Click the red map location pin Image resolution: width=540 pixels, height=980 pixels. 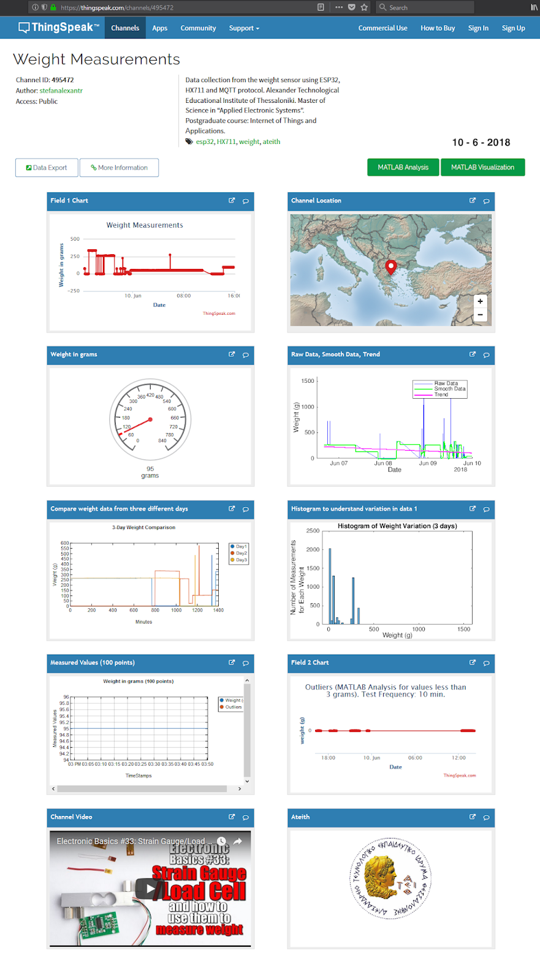(x=390, y=266)
